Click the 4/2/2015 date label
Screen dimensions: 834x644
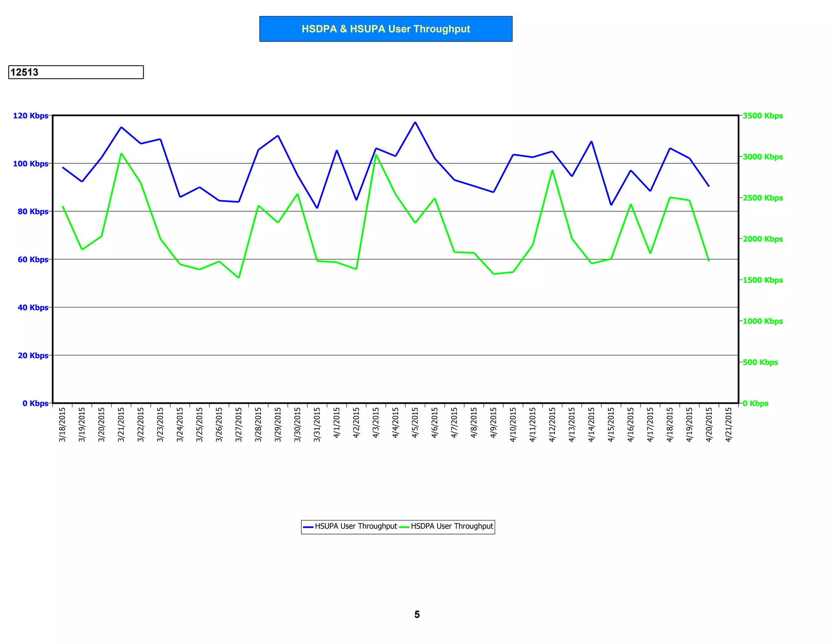click(x=356, y=423)
